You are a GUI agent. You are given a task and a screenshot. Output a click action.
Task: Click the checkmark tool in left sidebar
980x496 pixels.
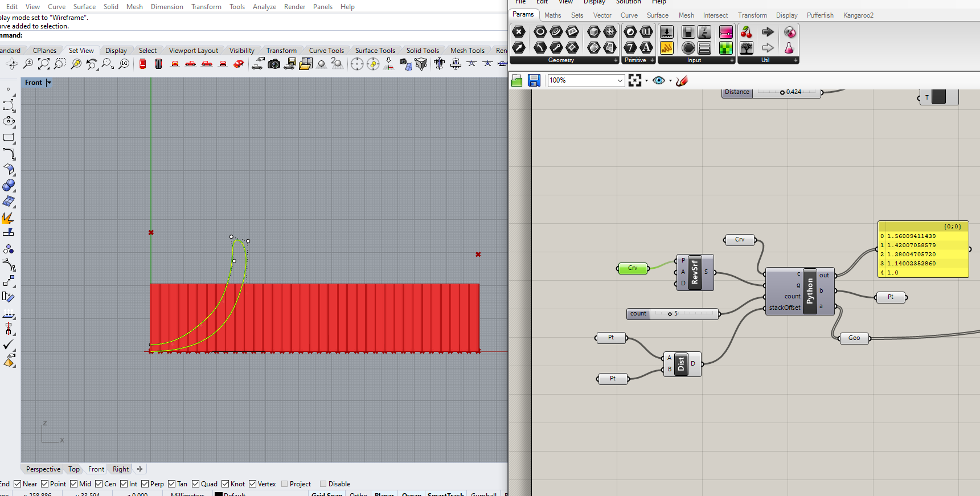coord(9,345)
